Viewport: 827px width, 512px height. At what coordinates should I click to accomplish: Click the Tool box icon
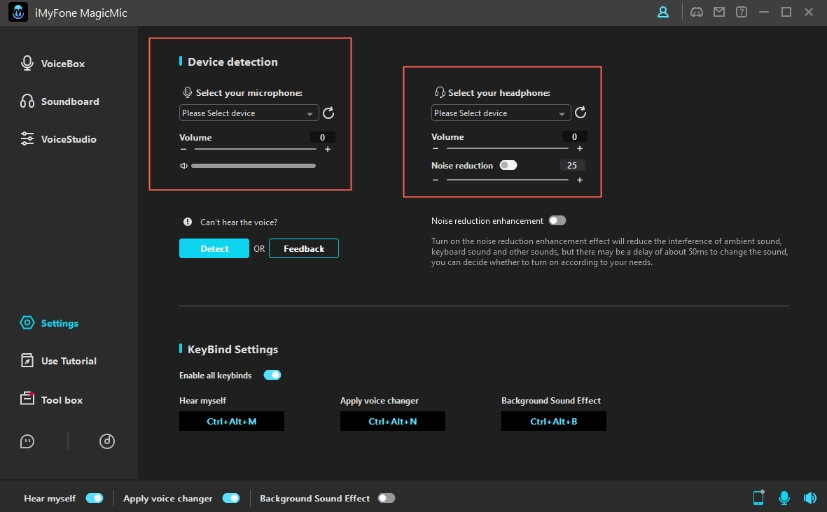(27, 398)
